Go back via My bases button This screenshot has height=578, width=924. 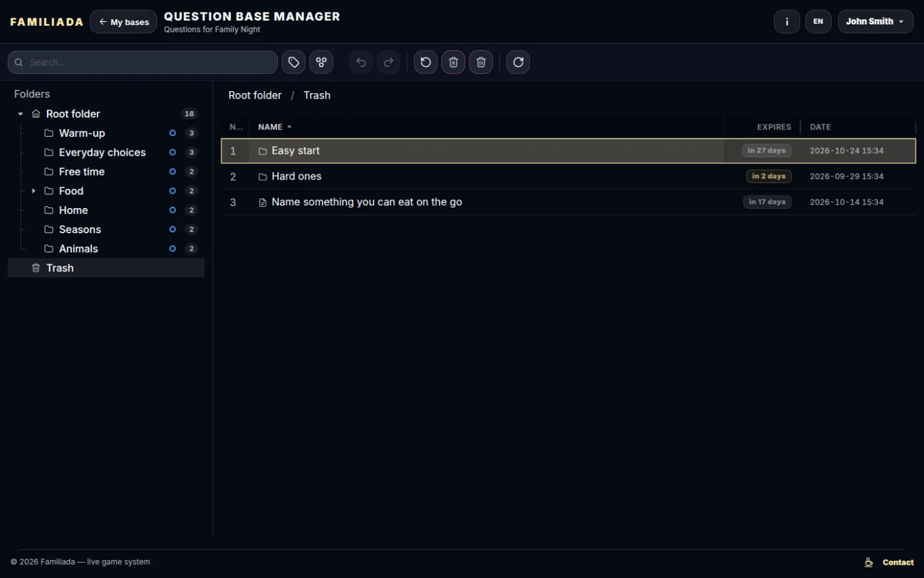pyautogui.click(x=123, y=22)
